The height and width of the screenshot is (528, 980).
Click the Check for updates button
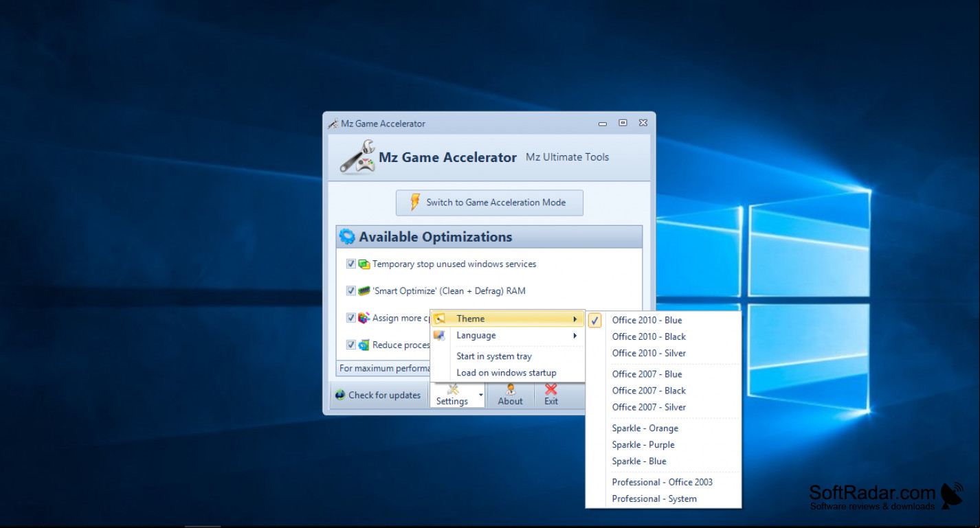pyautogui.click(x=378, y=395)
